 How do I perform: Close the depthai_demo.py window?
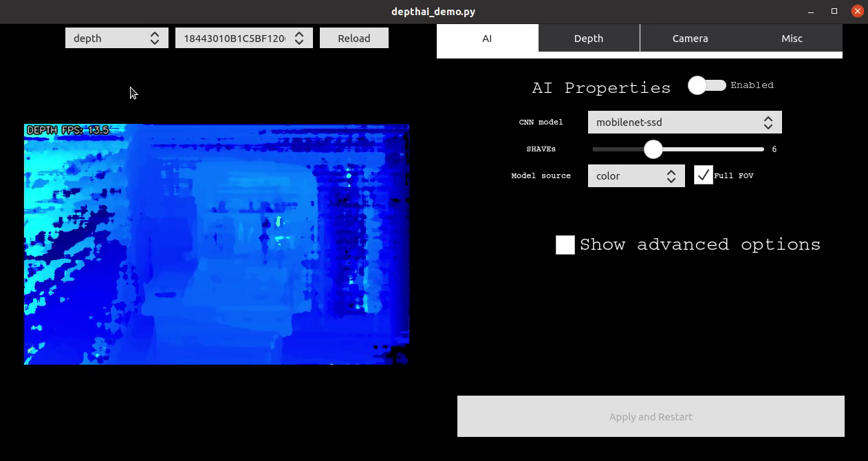coord(857,11)
